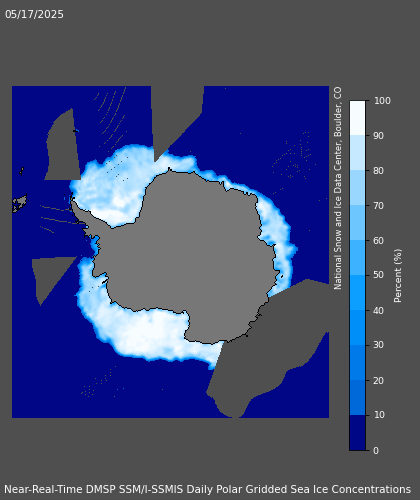Click the Percent (%) colorbar axis label

tap(398, 276)
